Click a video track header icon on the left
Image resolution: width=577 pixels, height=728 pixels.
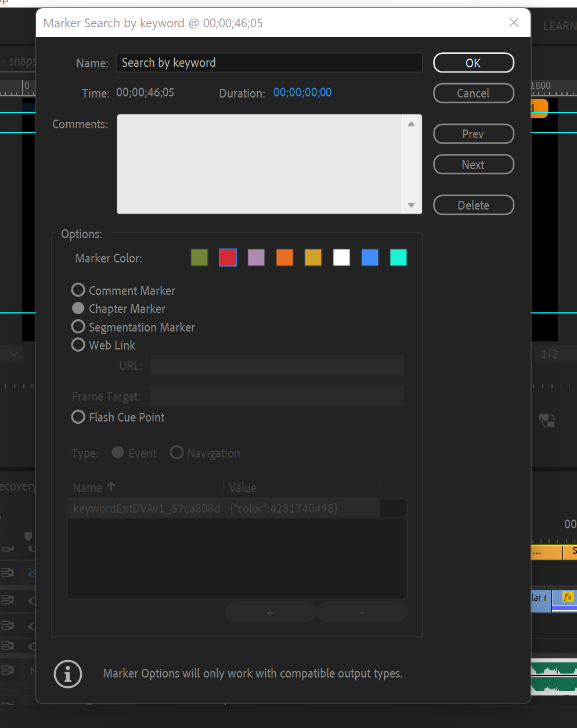click(8, 572)
